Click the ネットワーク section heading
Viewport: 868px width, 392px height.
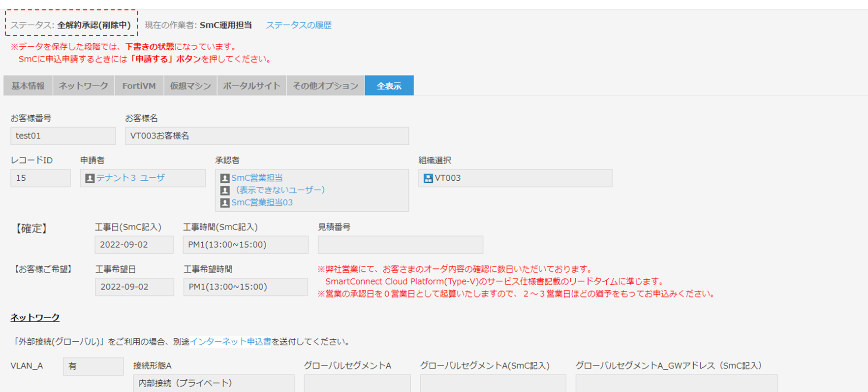click(x=35, y=318)
